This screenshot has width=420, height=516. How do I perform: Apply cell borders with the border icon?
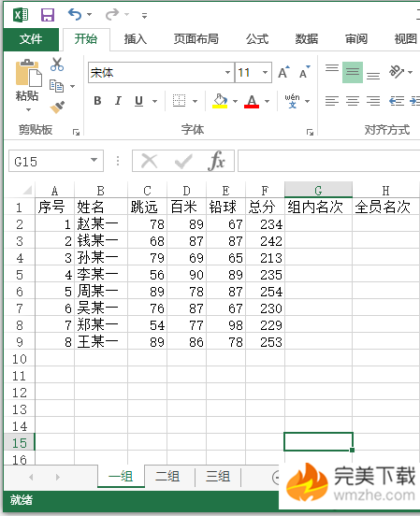click(180, 101)
